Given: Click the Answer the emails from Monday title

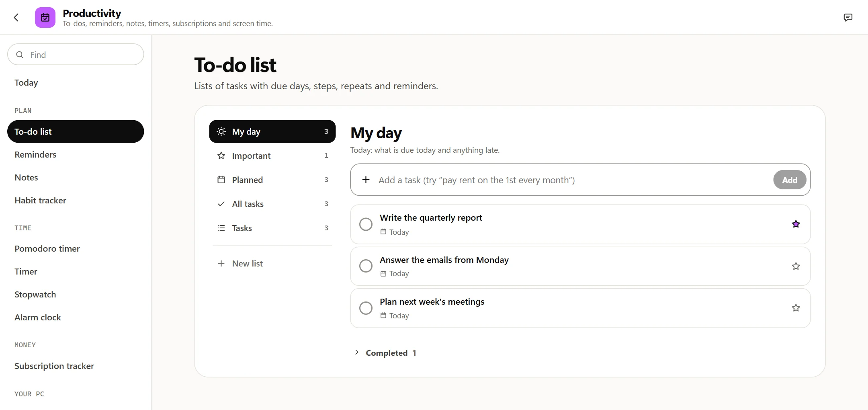Looking at the screenshot, I should [x=444, y=260].
